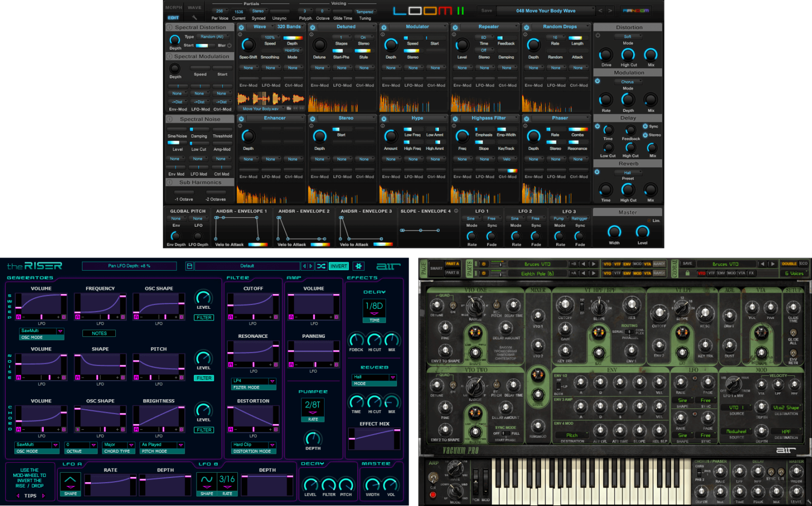Flip the ARP ON toggle switch in Vacuum Pro

[433, 478]
